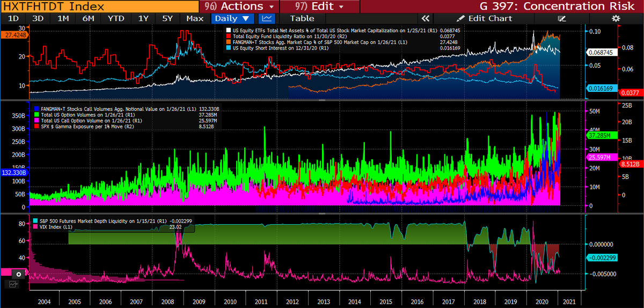
Task: Select the 6M time range
Action: pyautogui.click(x=89, y=18)
